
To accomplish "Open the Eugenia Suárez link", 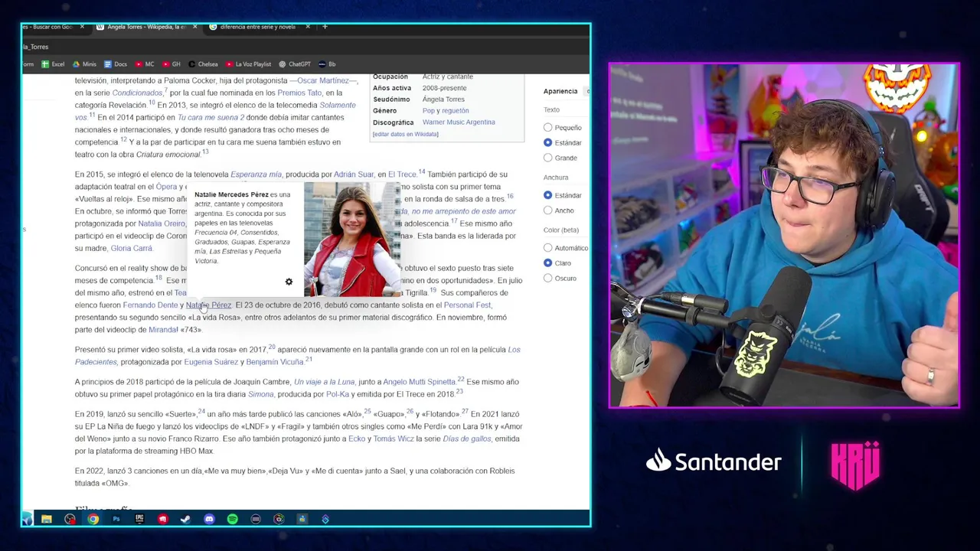I will pos(211,362).
